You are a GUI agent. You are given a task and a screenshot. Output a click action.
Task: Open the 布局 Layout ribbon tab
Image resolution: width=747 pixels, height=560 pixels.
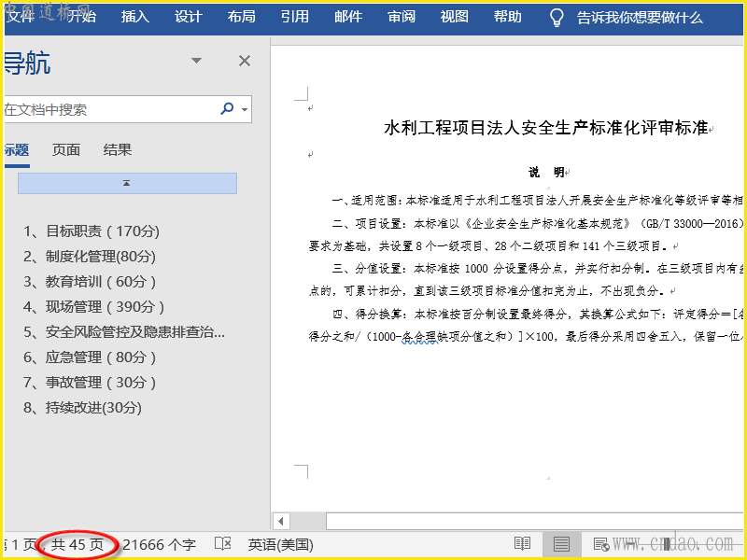[242, 17]
